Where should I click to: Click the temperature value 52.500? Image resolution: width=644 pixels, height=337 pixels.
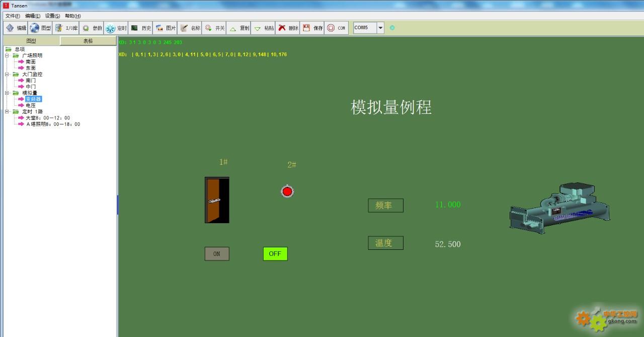coord(448,244)
